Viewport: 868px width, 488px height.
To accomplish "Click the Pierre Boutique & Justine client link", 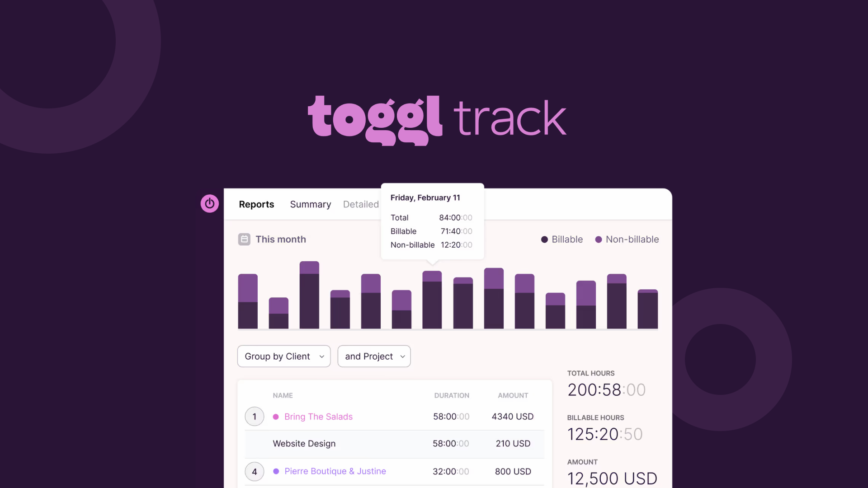I will (335, 471).
